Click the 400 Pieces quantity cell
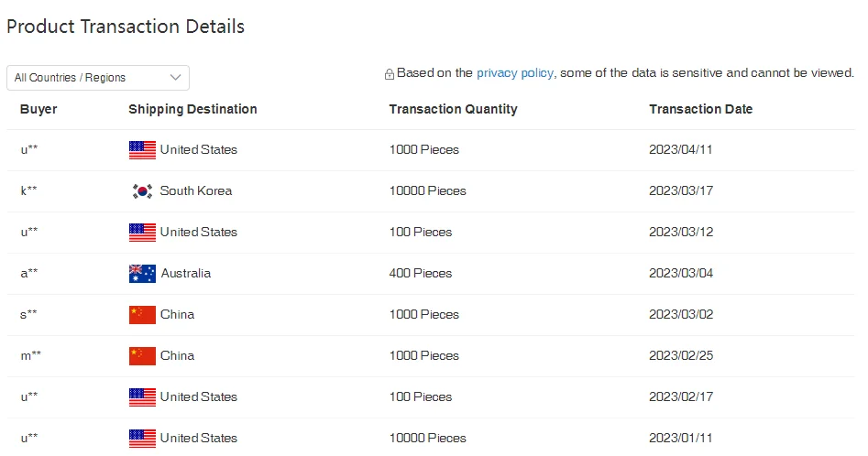868x456 pixels. (421, 274)
